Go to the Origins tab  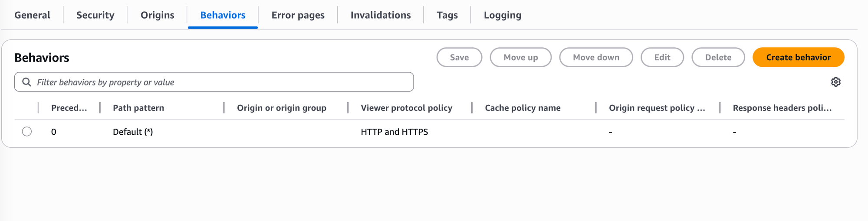point(158,15)
